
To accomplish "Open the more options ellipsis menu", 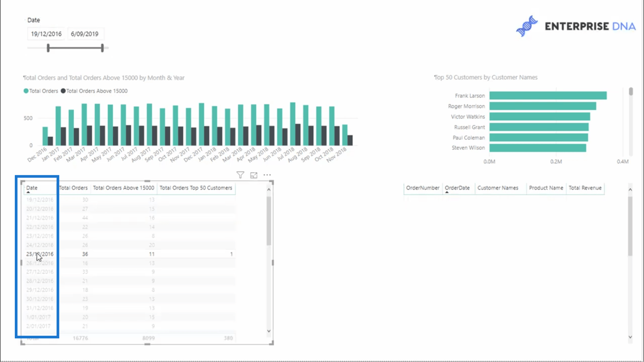I will click(267, 175).
